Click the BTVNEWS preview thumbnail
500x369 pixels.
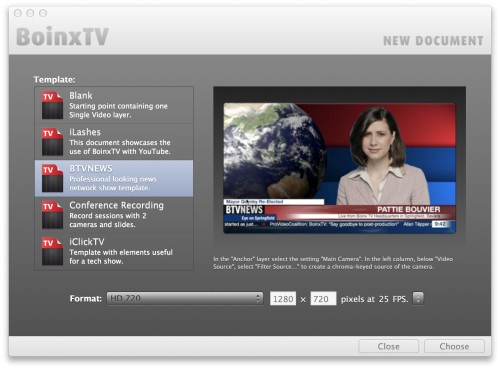339,168
